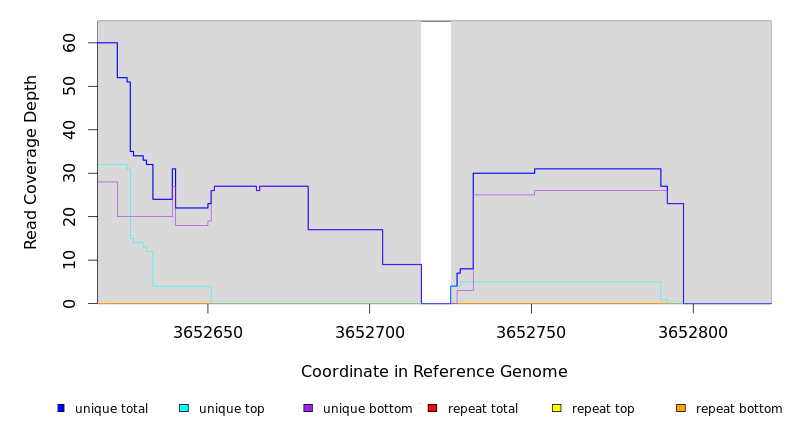Click the "Read Coverage Depth" y-axis title
The height and width of the screenshot is (432, 792).
pos(31,162)
